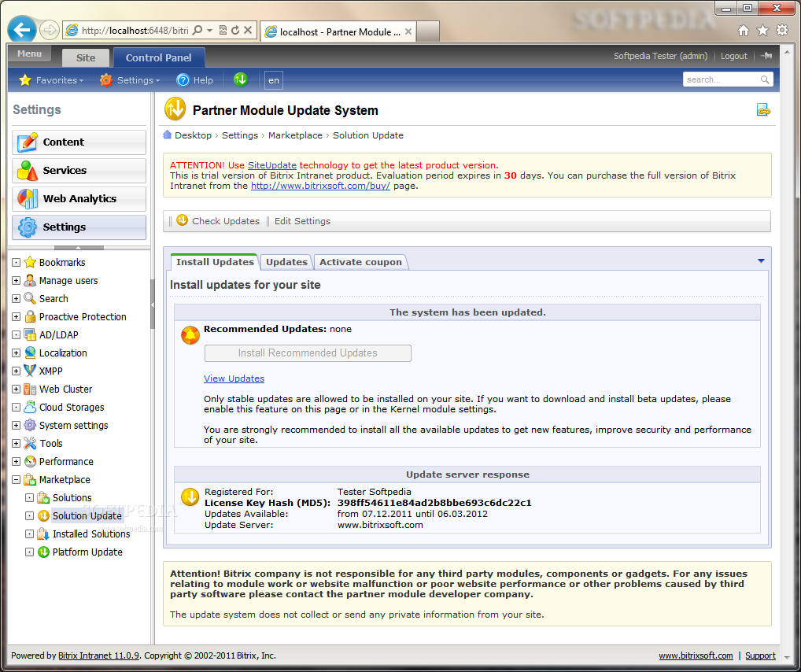Click the stop loading X in address bar
The height and width of the screenshot is (672, 801).
(x=248, y=30)
